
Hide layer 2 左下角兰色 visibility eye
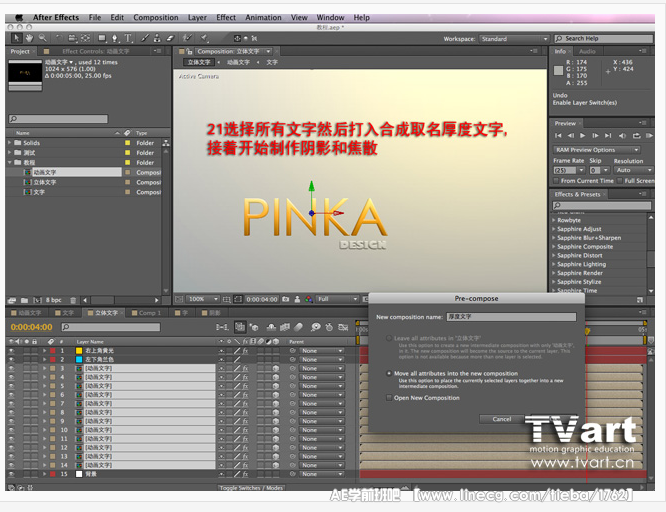pyautogui.click(x=11, y=359)
